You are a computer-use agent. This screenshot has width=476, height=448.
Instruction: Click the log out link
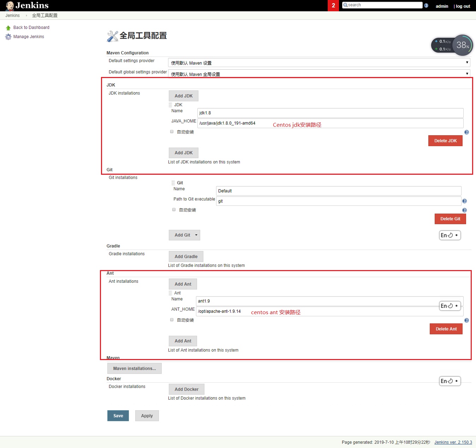point(463,6)
